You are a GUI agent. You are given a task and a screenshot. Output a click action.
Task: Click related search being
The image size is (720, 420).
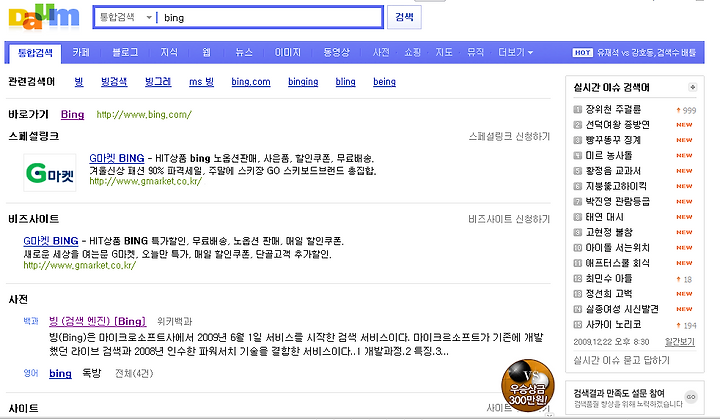pyautogui.click(x=384, y=82)
